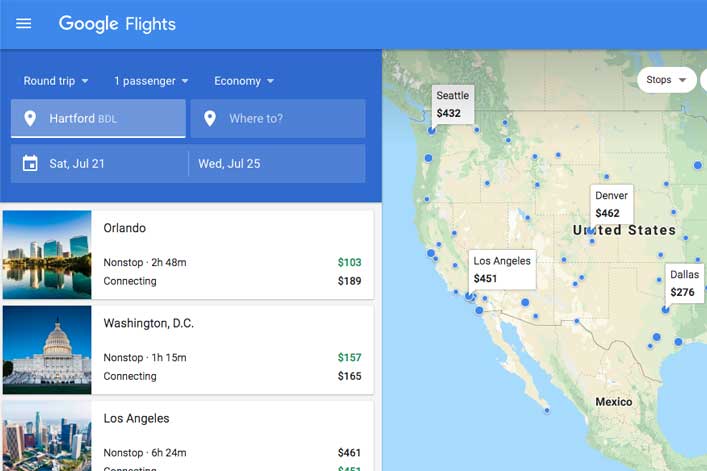Click the destination location pin icon
Viewport: 707px width, 471px height.
click(x=210, y=119)
